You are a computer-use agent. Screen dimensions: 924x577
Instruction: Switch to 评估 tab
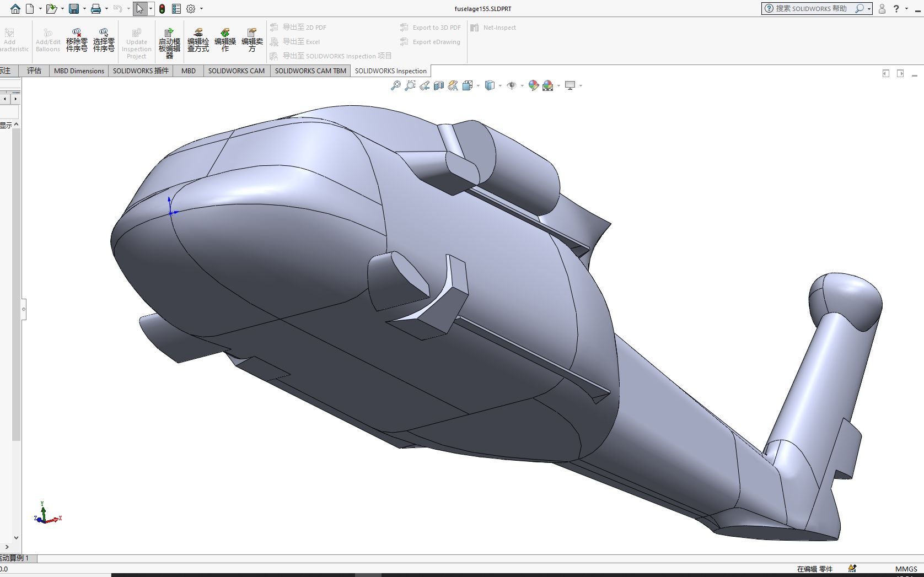pyautogui.click(x=34, y=71)
